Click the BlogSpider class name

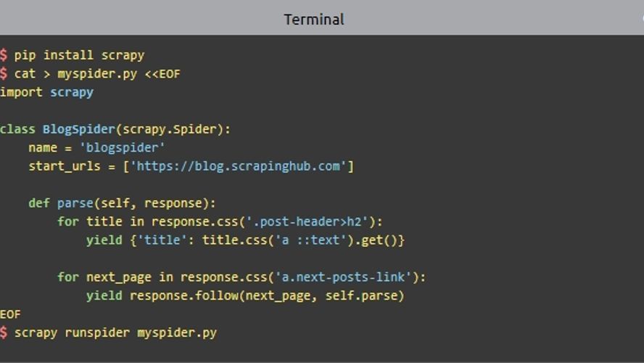tap(78, 129)
